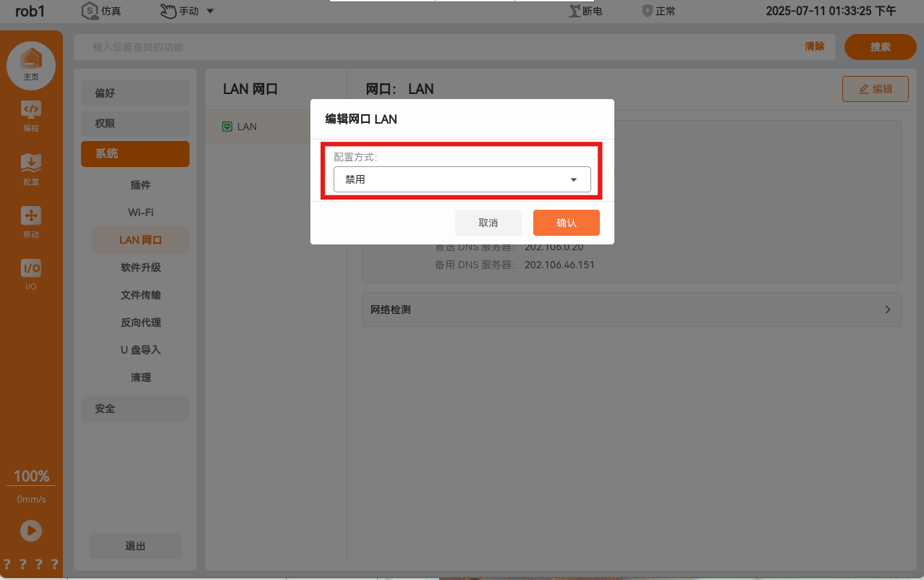Screen dimensions: 924x580
Task: Open the Wi-Fi menu item
Action: 140,213
